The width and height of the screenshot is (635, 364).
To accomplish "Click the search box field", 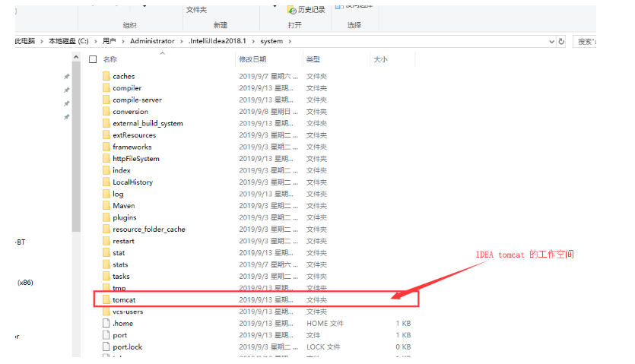I will click(x=584, y=41).
